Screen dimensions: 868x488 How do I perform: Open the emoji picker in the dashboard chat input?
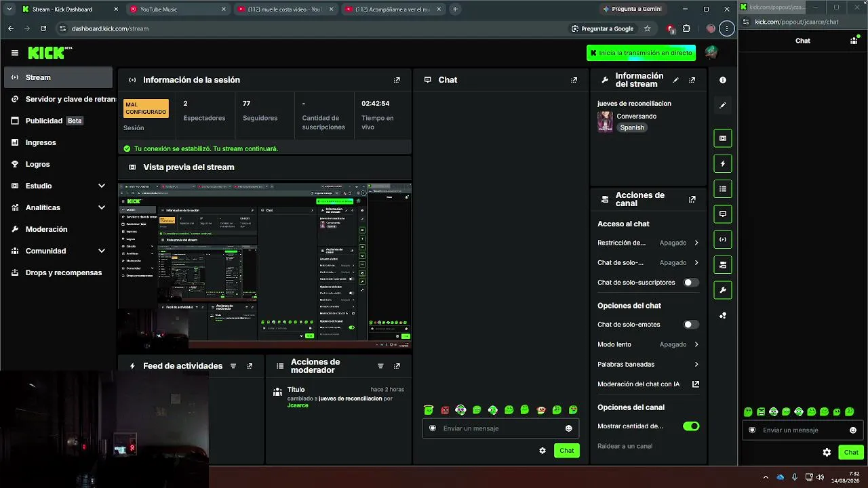[569, 428]
